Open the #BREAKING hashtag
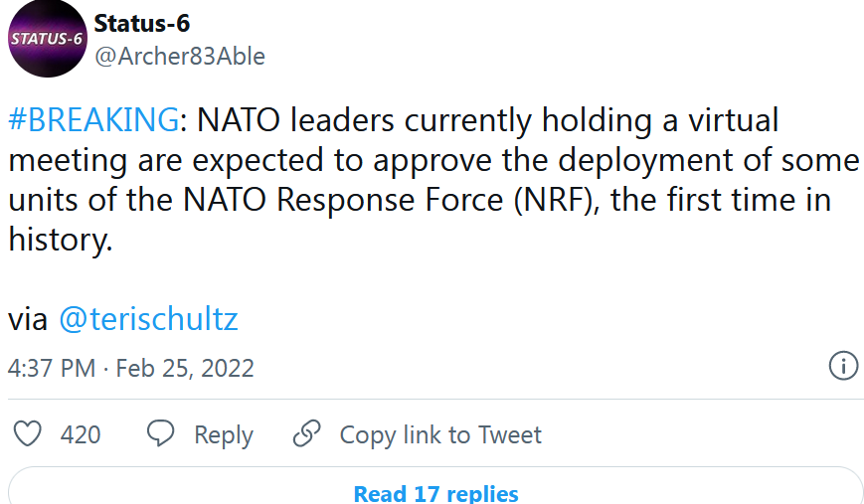The height and width of the screenshot is (504, 864). click(92, 120)
